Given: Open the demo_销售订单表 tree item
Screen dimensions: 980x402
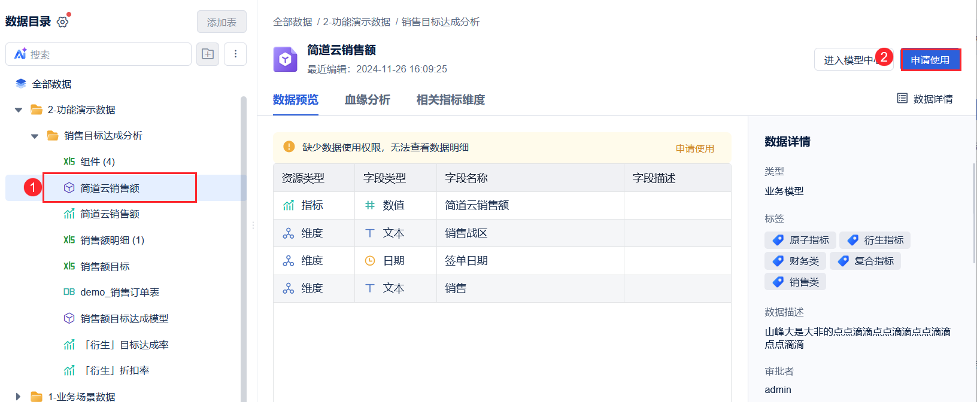Looking at the screenshot, I should [x=120, y=293].
